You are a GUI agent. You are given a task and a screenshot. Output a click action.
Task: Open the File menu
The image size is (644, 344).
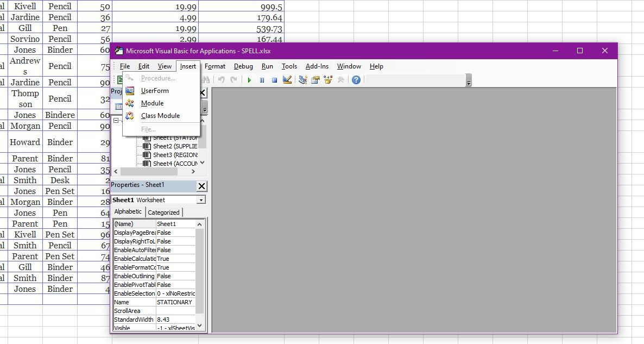125,66
